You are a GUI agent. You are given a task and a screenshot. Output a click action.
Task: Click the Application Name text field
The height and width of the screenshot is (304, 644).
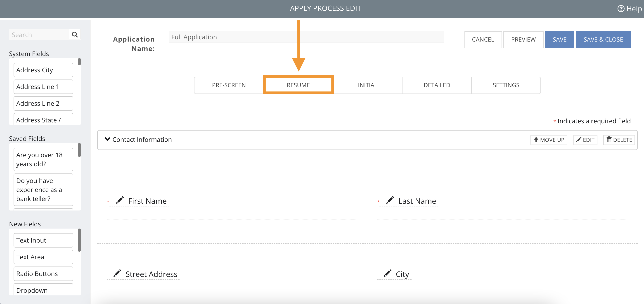(306, 37)
